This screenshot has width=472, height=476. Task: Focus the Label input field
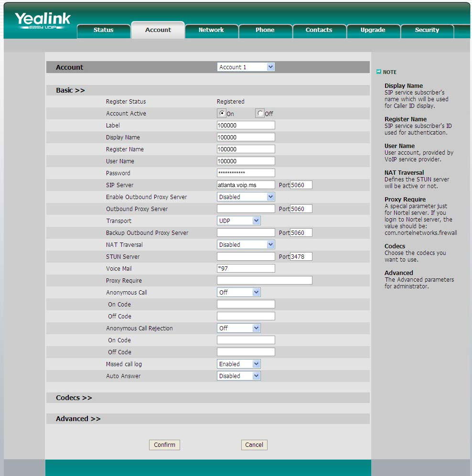(246, 125)
